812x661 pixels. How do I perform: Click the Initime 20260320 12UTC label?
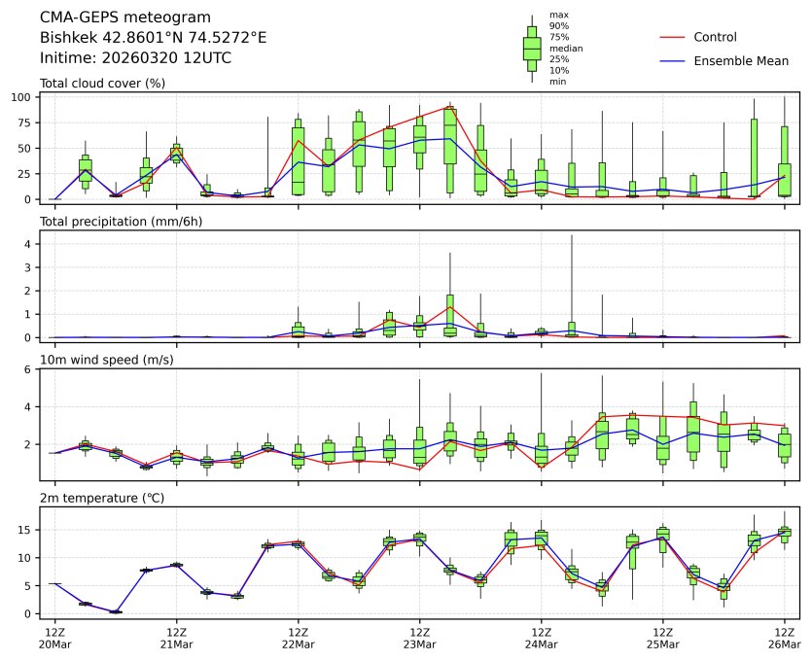(x=135, y=57)
